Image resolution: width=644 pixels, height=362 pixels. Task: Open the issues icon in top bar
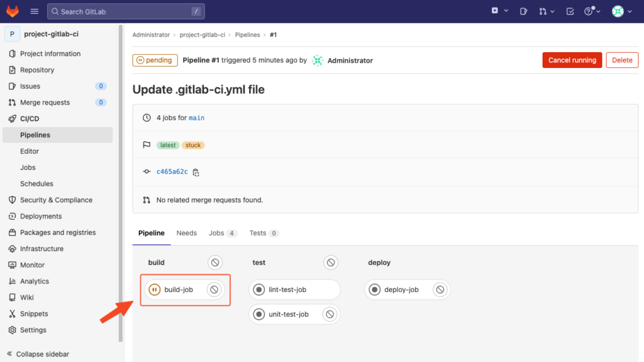coord(523,11)
